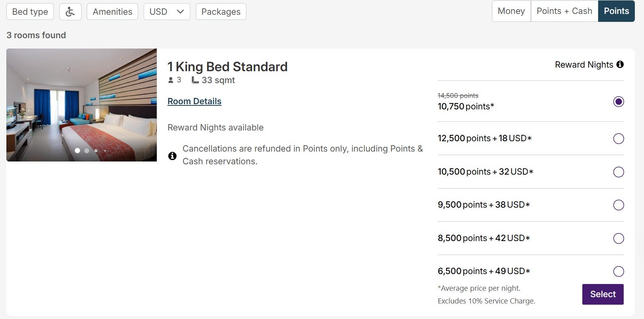Viewport: 644px width, 319px height.
Task: Select 10,500 points + 32 USD rate
Action: [x=618, y=172]
